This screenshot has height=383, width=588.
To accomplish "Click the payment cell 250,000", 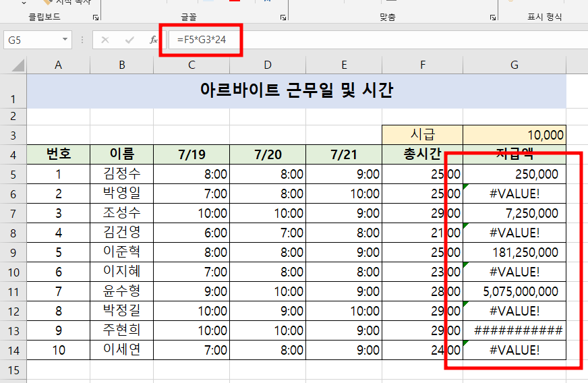I will 514,174.
